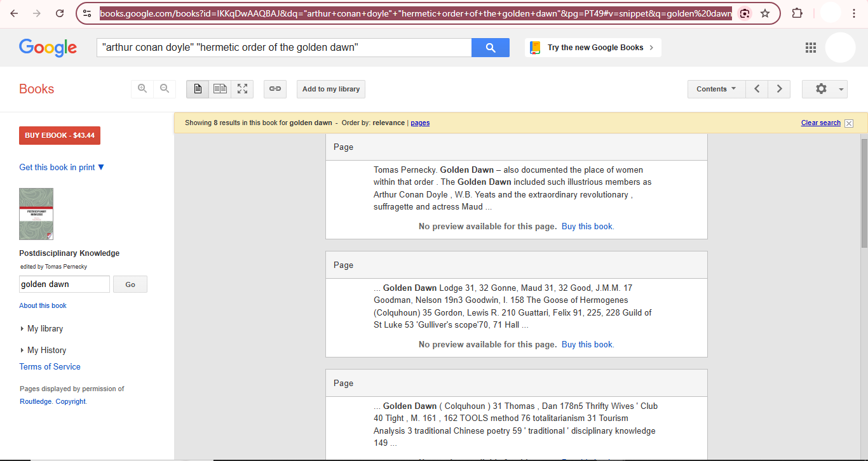
Task: Click Go button beside search field
Action: click(x=130, y=284)
